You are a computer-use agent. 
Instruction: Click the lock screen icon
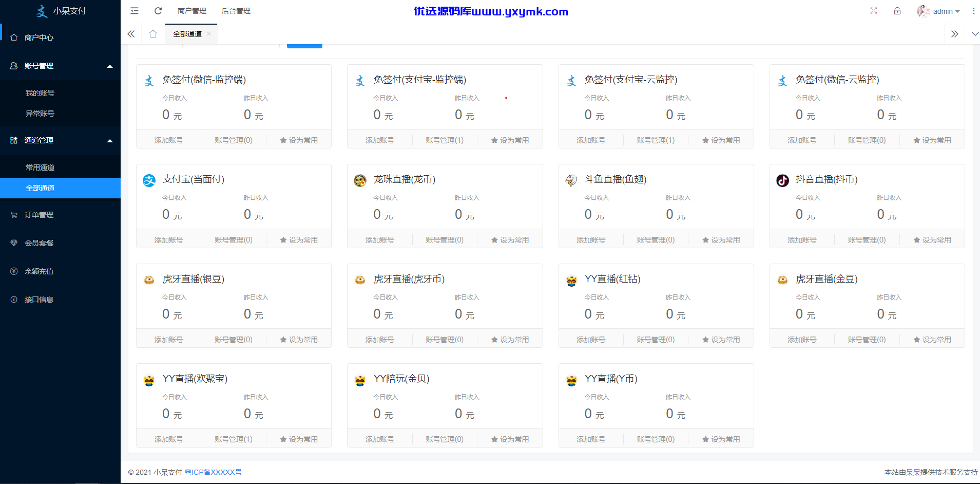[x=897, y=11]
